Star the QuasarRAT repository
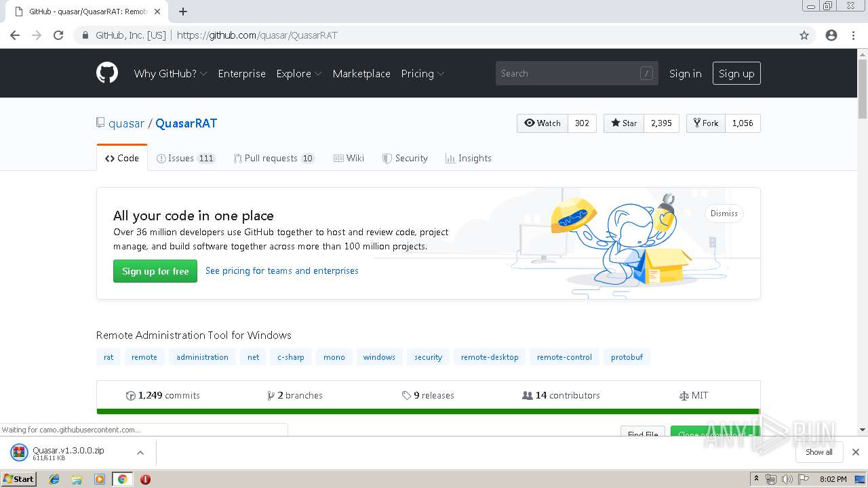 (x=624, y=123)
